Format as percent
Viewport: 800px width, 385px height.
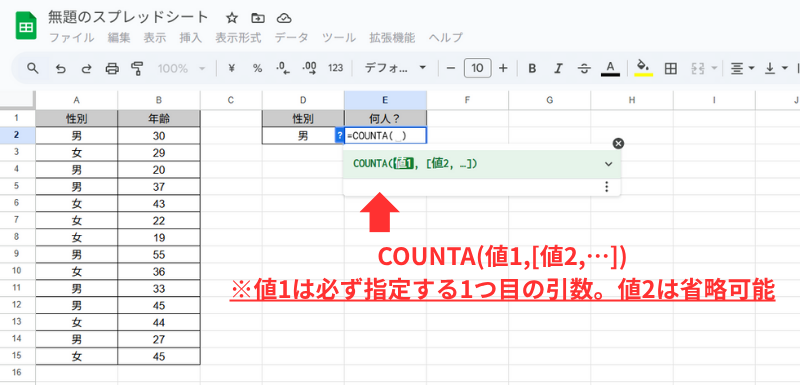click(258, 68)
